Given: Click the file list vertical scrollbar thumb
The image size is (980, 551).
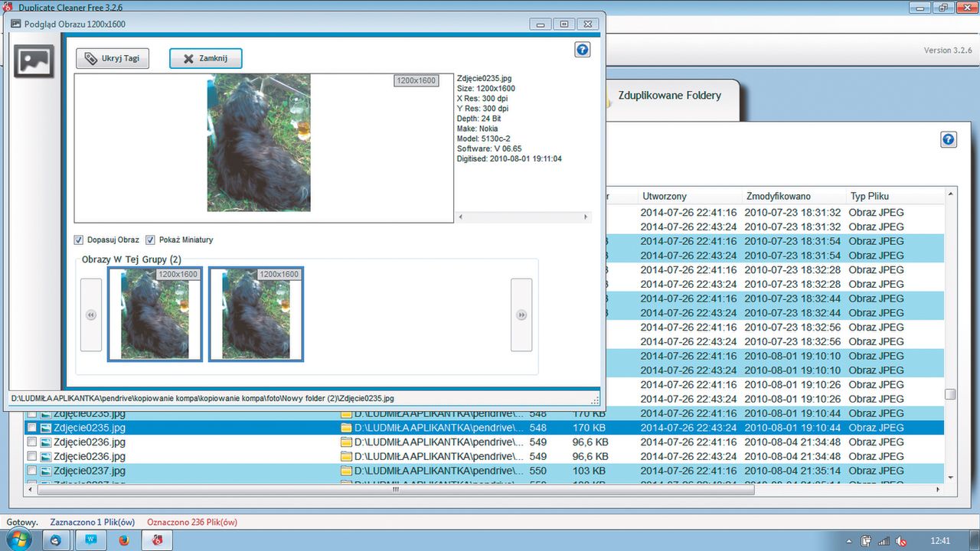Looking at the screenshot, I should click(950, 394).
